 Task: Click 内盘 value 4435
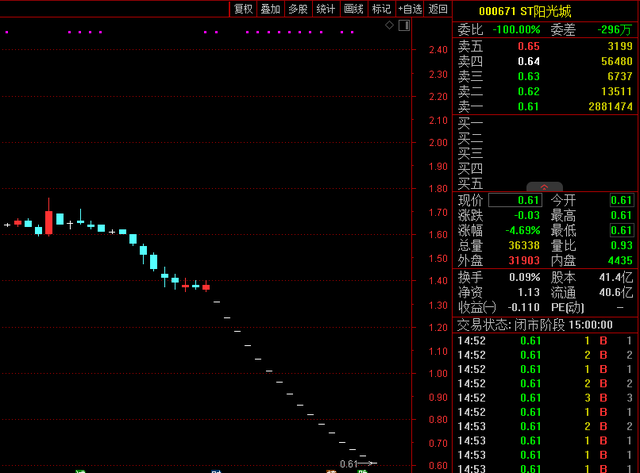(620, 260)
